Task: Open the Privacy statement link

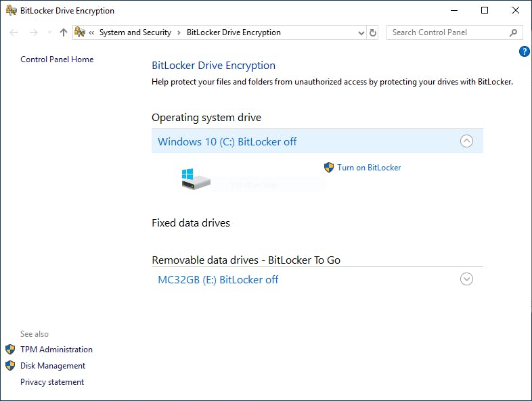Action: (52, 382)
